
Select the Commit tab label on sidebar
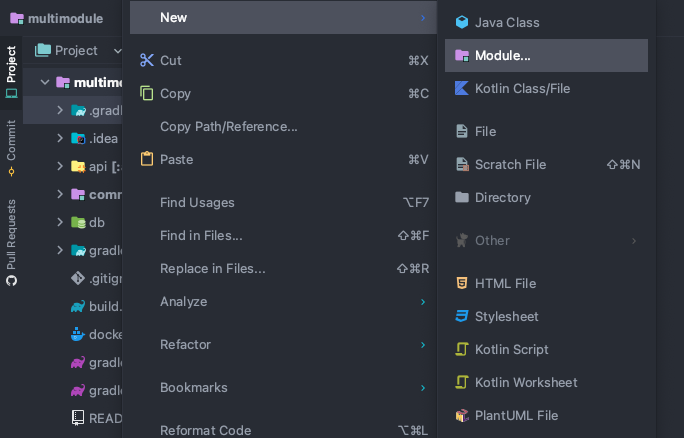pyautogui.click(x=11, y=140)
